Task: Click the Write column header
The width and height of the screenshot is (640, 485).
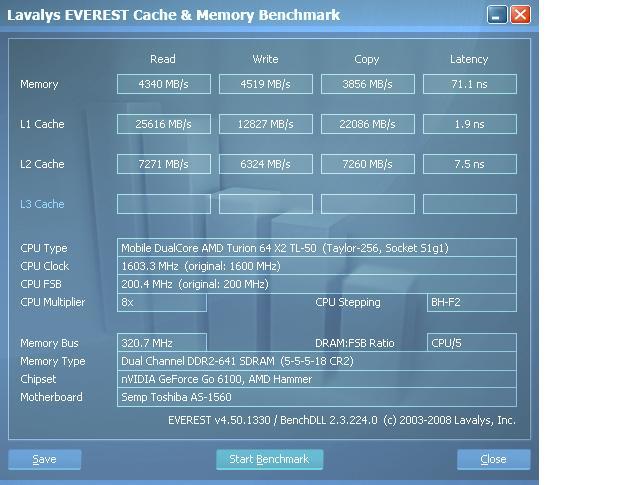Action: 265,59
